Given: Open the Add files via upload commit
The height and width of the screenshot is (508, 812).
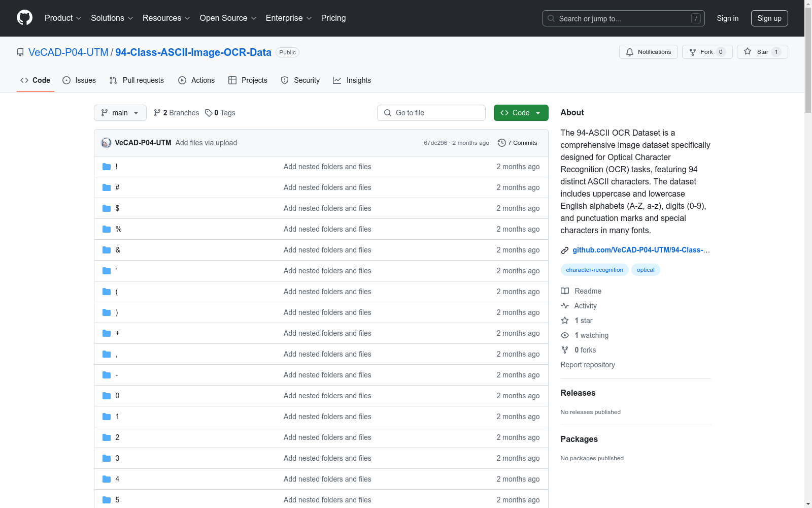Looking at the screenshot, I should (206, 143).
